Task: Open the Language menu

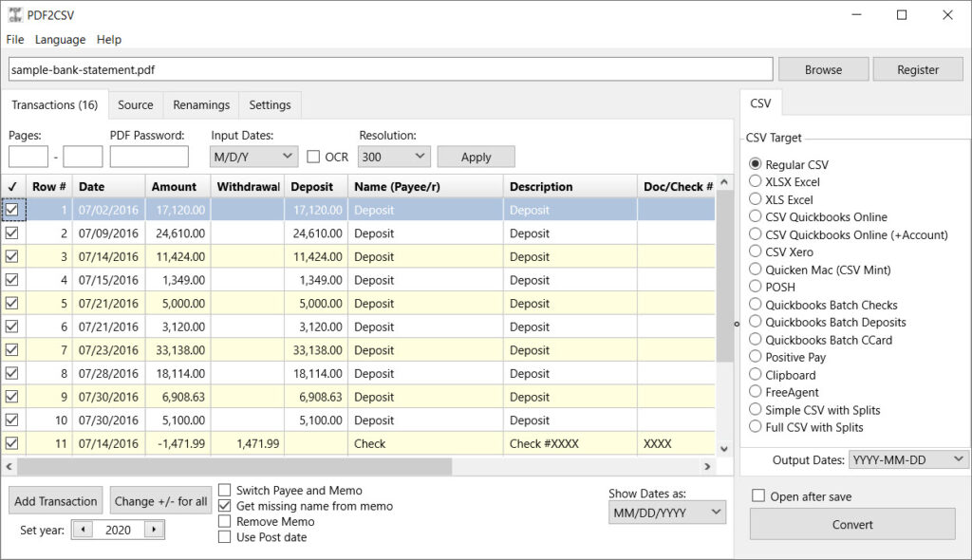Action: coord(60,40)
